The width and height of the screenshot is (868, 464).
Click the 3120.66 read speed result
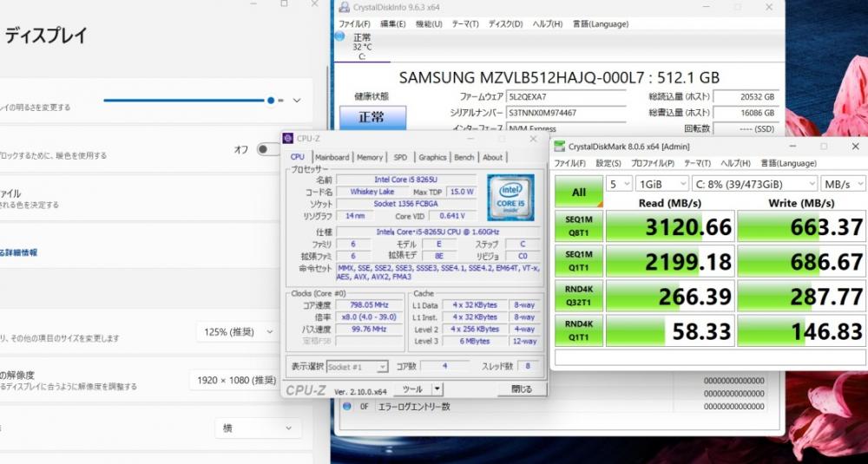[670, 226]
